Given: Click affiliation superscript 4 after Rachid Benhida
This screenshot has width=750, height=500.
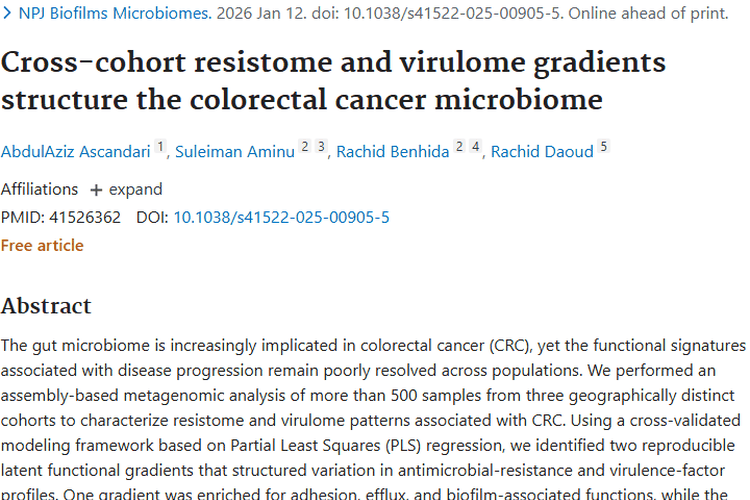Looking at the screenshot, I should point(476,148).
